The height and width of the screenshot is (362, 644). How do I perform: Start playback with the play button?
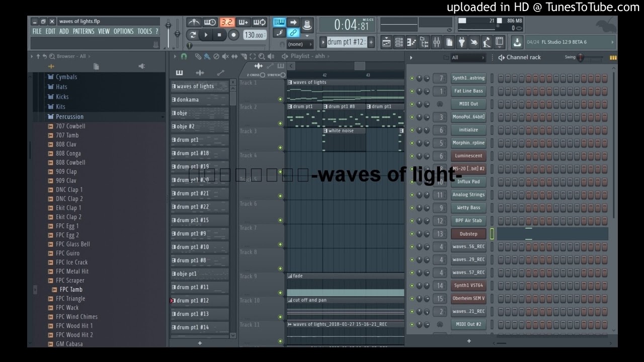coord(206,35)
